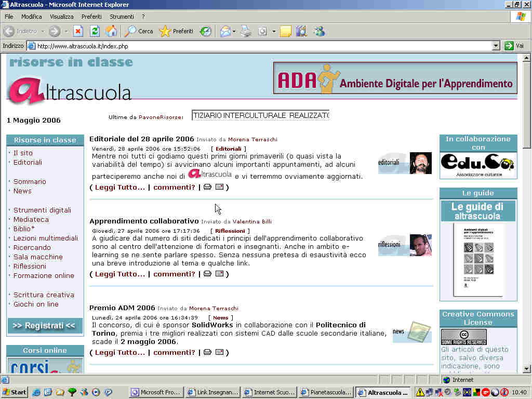The image size is (532, 399).
Task: Click the Research book toolbar icon
Action: [x=301, y=32]
